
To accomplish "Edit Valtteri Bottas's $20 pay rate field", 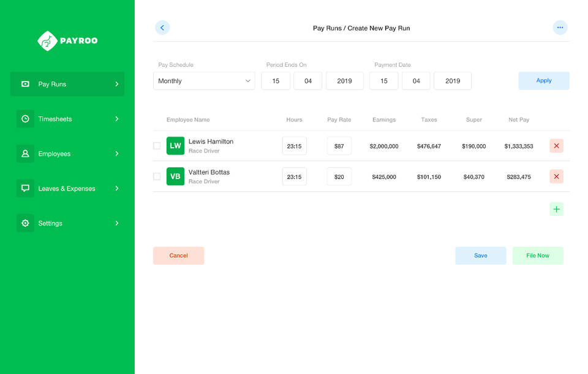I will tap(339, 177).
